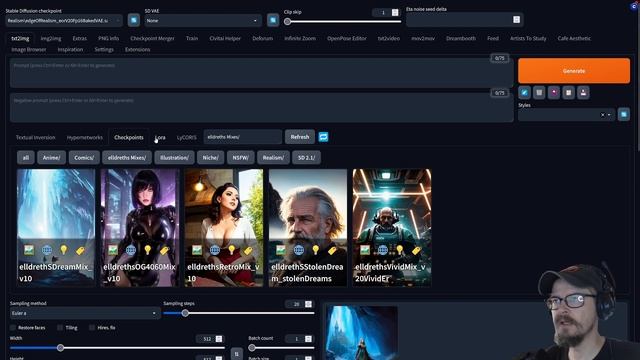Click the Width slider handle
Image resolution: width=640 pixels, height=360 pixels.
tap(60, 348)
